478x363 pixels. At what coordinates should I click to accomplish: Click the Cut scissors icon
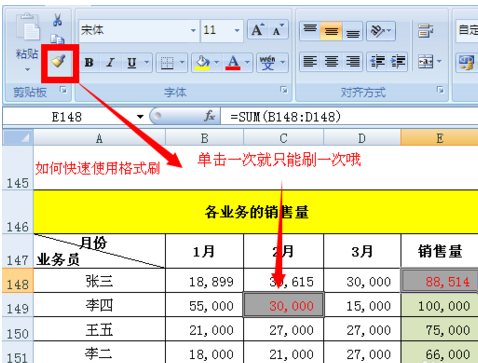coord(57,20)
